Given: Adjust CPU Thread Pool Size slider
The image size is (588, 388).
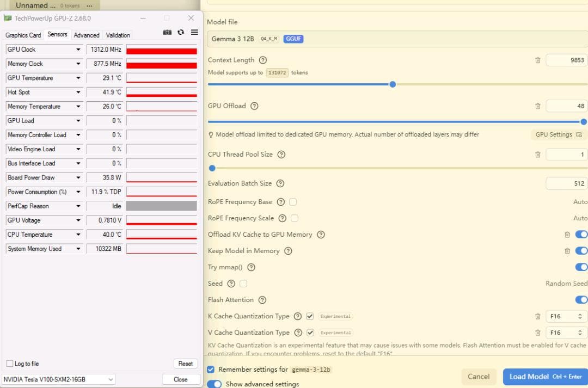Looking at the screenshot, I should click(212, 168).
